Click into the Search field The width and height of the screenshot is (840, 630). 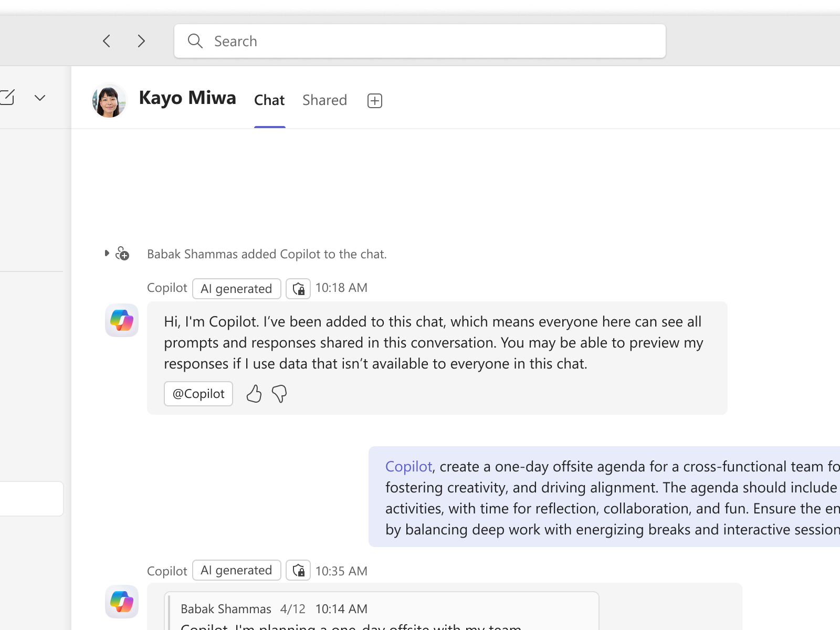pos(420,40)
